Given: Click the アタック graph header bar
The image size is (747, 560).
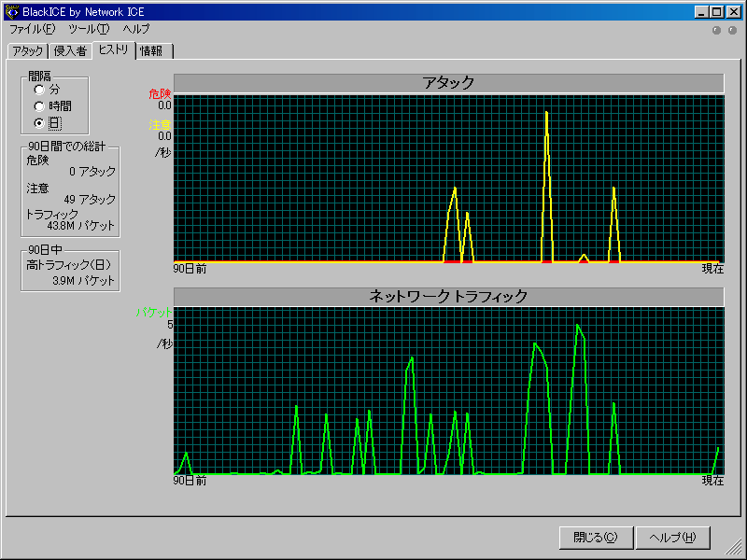Looking at the screenshot, I should [448, 83].
